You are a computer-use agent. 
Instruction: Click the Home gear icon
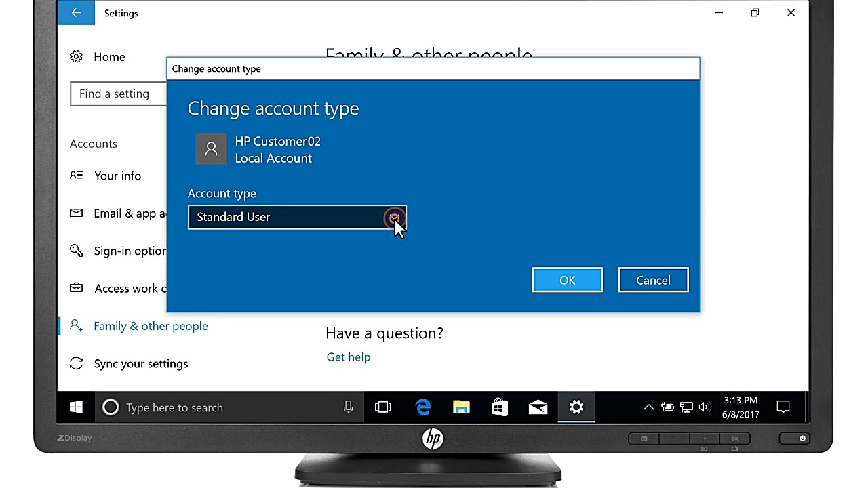[x=76, y=57]
